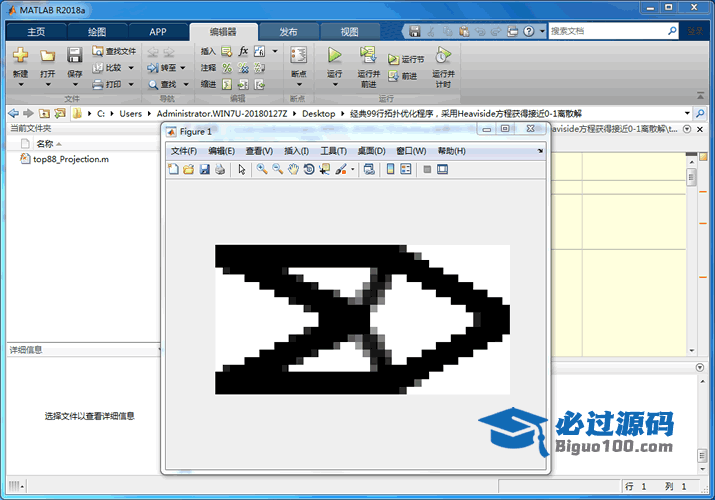
Task: Click the save figure icon in Figure toolbar
Action: tap(204, 170)
